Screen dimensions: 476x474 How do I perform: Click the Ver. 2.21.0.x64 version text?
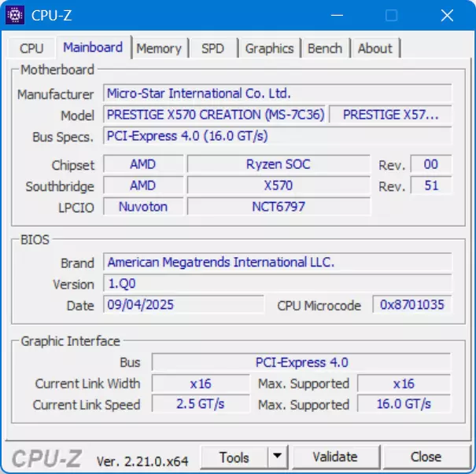pos(142,461)
